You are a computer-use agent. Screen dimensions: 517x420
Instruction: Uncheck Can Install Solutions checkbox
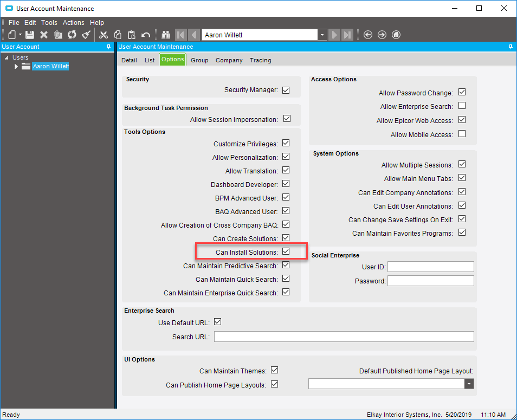(286, 251)
